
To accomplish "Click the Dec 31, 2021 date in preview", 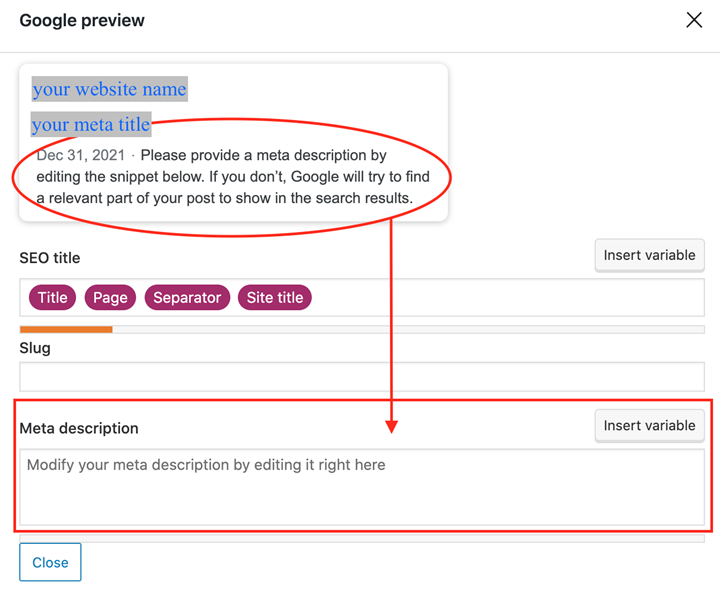I will click(x=80, y=155).
